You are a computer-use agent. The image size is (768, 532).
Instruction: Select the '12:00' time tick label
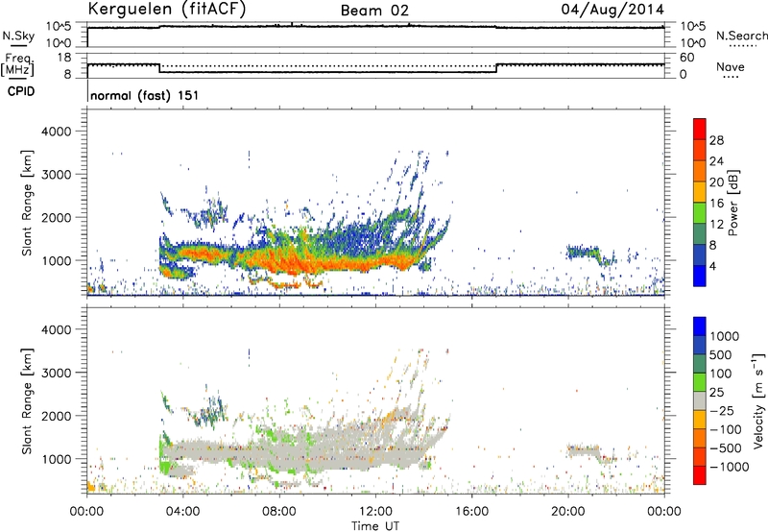pos(375,512)
